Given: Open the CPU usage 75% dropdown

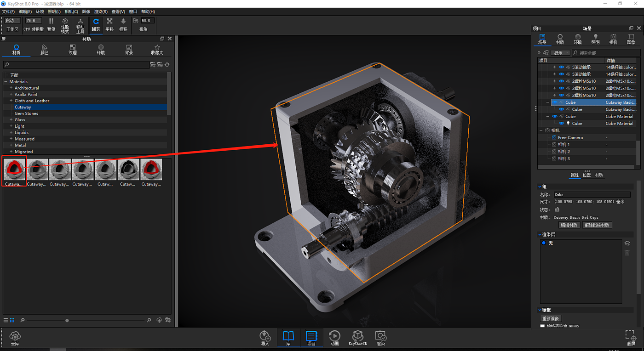Looking at the screenshot, I should click(34, 21).
